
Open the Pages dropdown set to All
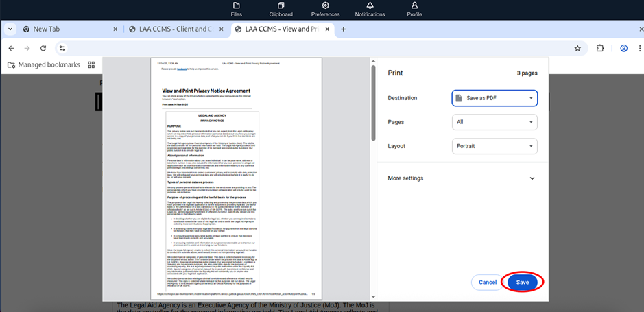pos(494,122)
